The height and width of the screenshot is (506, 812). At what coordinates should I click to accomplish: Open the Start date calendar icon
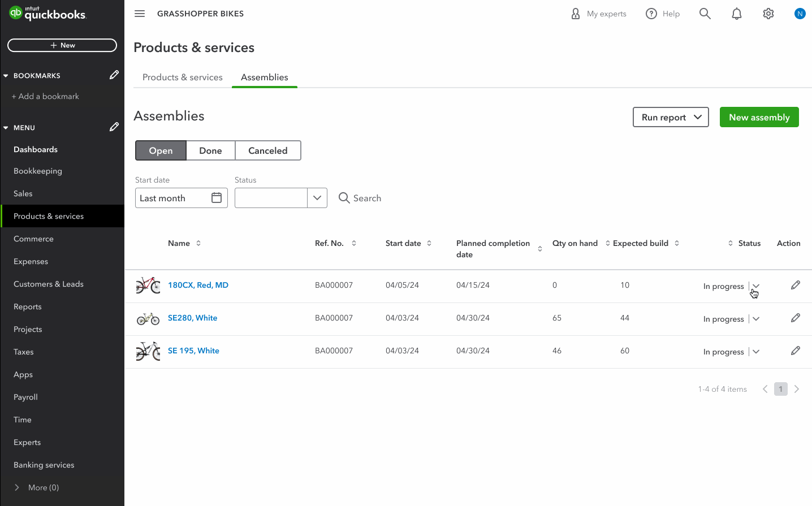point(217,198)
